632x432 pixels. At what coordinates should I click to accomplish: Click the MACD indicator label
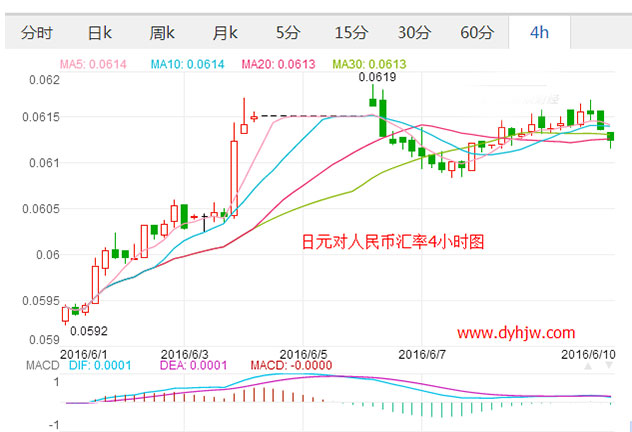pos(43,366)
